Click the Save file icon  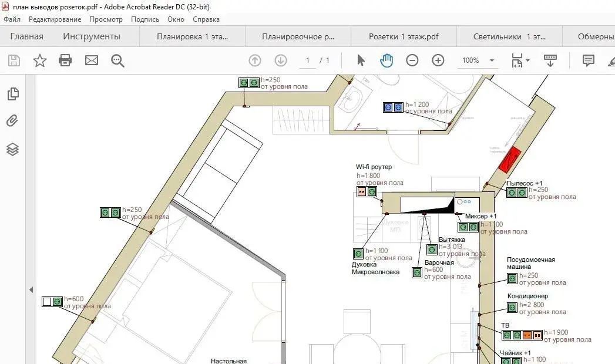[x=14, y=60]
